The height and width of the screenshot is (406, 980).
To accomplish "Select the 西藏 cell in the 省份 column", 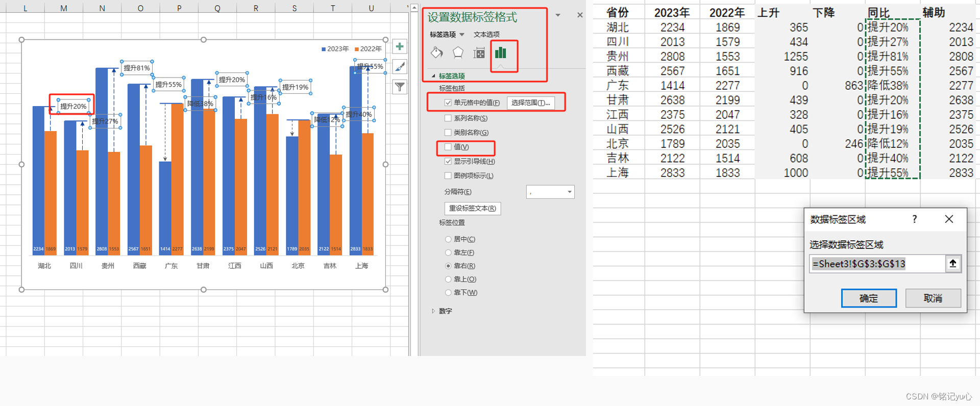I will coord(619,71).
